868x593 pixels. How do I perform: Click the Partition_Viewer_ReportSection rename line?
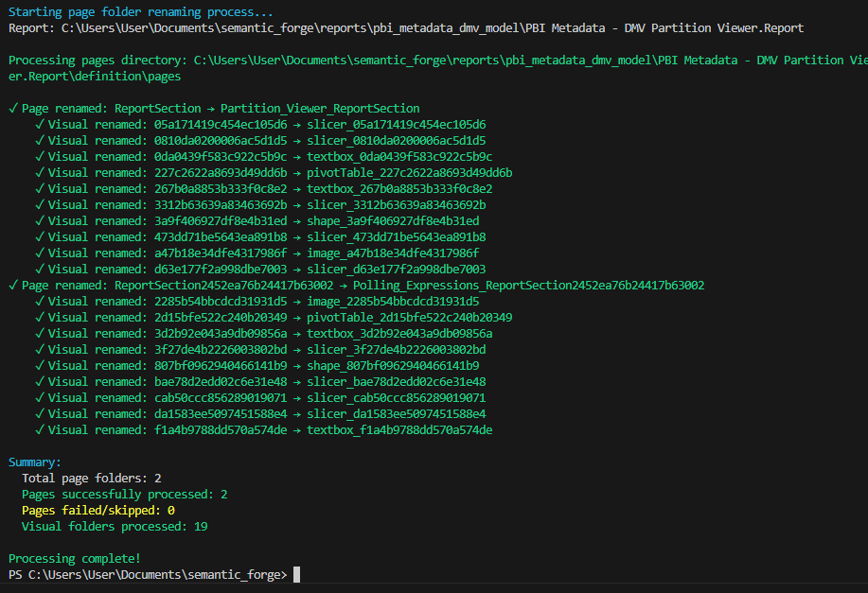tap(218, 108)
